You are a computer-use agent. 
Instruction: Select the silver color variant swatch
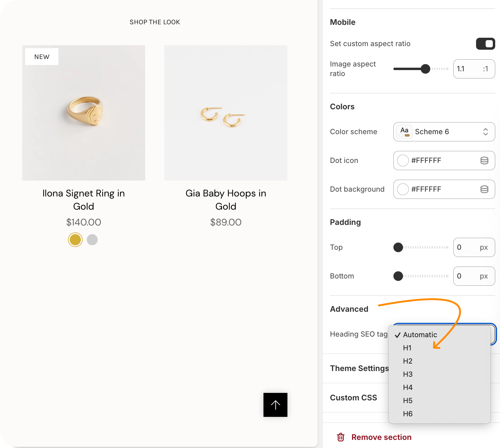coord(92,240)
